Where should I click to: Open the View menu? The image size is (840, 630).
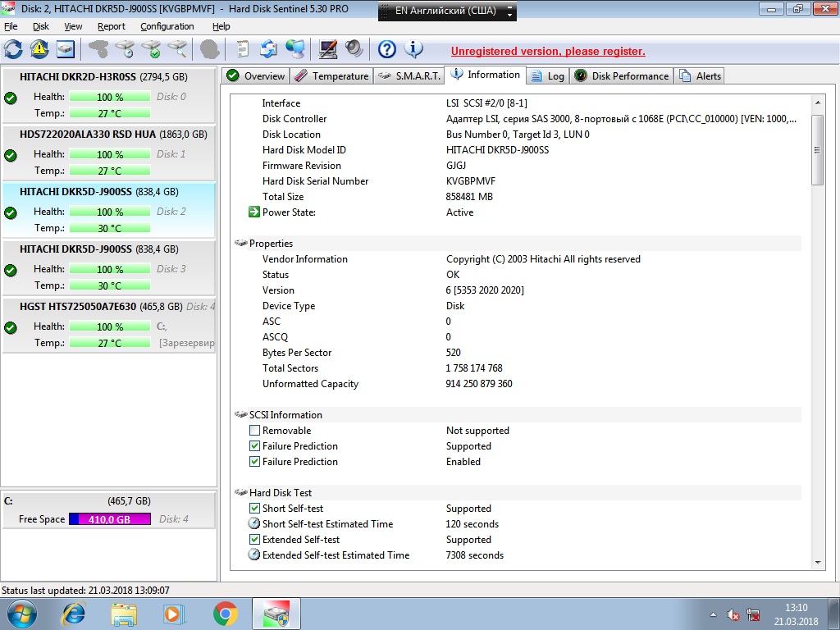click(x=73, y=26)
